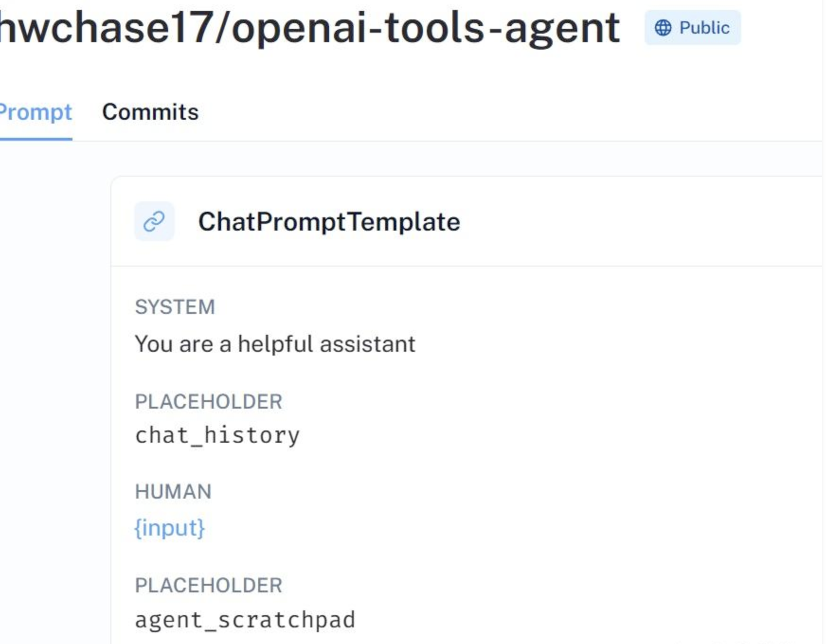Click the ChatPromptTemplate heading

(329, 222)
